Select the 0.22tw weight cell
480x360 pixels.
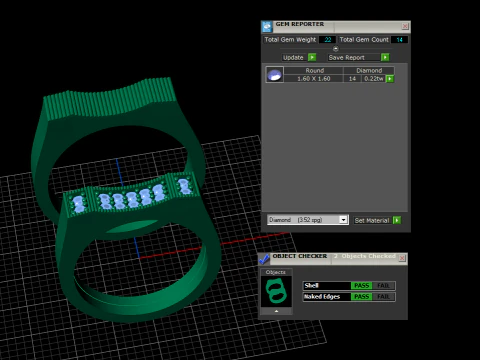click(x=374, y=79)
